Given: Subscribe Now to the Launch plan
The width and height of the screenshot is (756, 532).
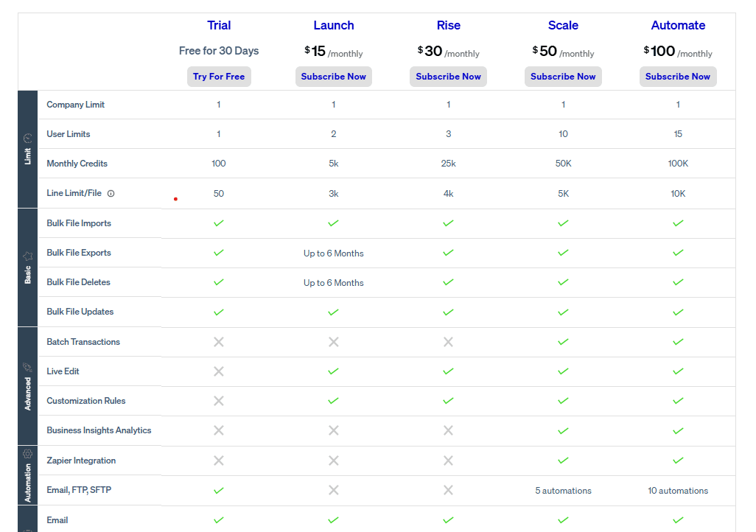Looking at the screenshot, I should [334, 77].
